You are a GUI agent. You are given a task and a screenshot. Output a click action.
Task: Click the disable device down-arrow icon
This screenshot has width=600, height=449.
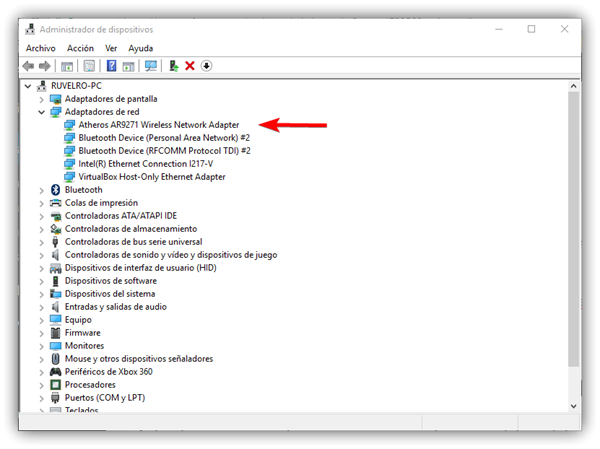[206, 66]
